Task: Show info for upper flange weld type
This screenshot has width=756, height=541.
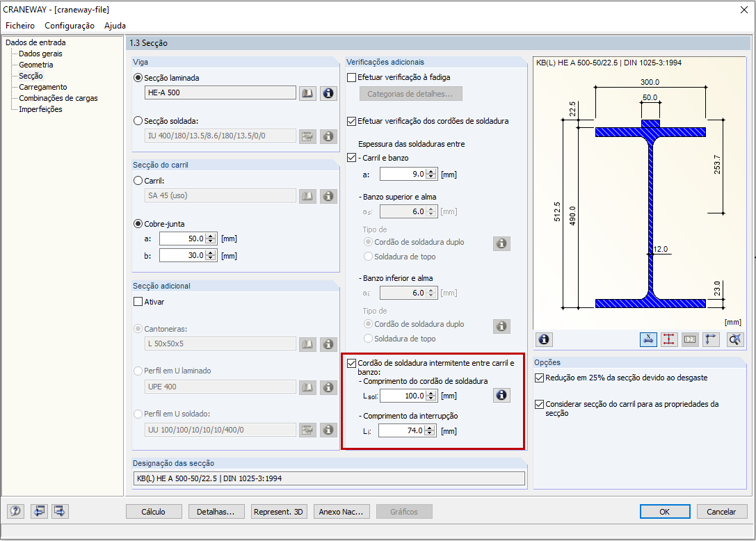Action: [501, 243]
